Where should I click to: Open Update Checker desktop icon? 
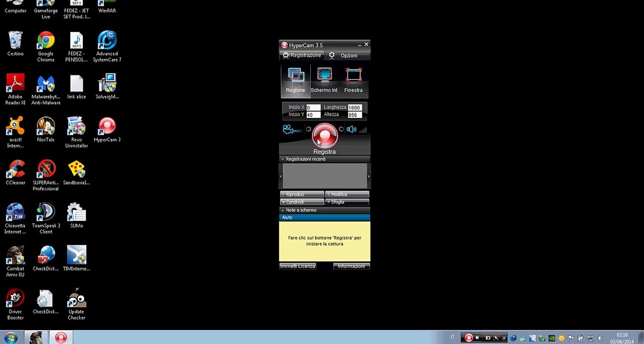point(76,305)
